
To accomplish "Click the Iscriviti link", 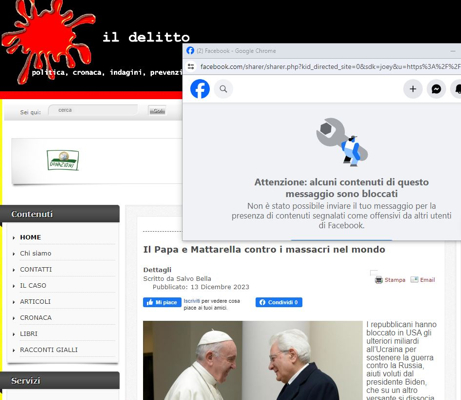I will click(x=192, y=301).
